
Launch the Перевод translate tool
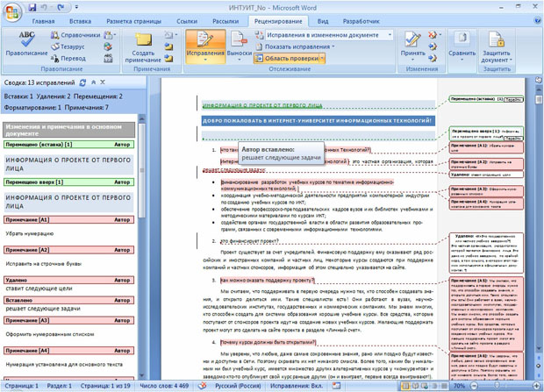[x=68, y=58]
